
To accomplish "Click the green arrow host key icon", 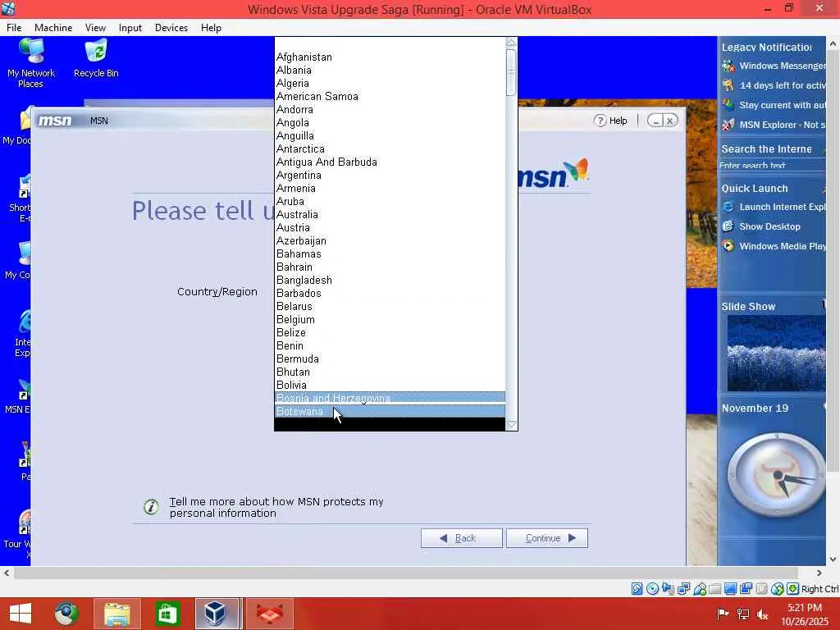I will click(793, 589).
